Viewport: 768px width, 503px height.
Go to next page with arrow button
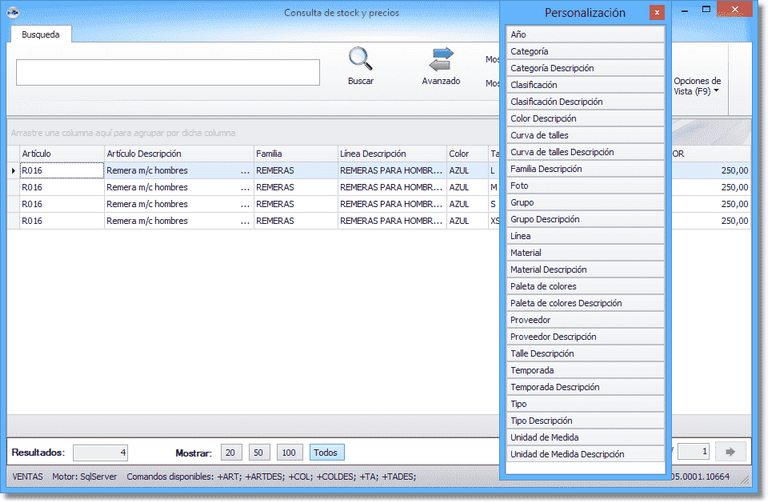coord(730,452)
